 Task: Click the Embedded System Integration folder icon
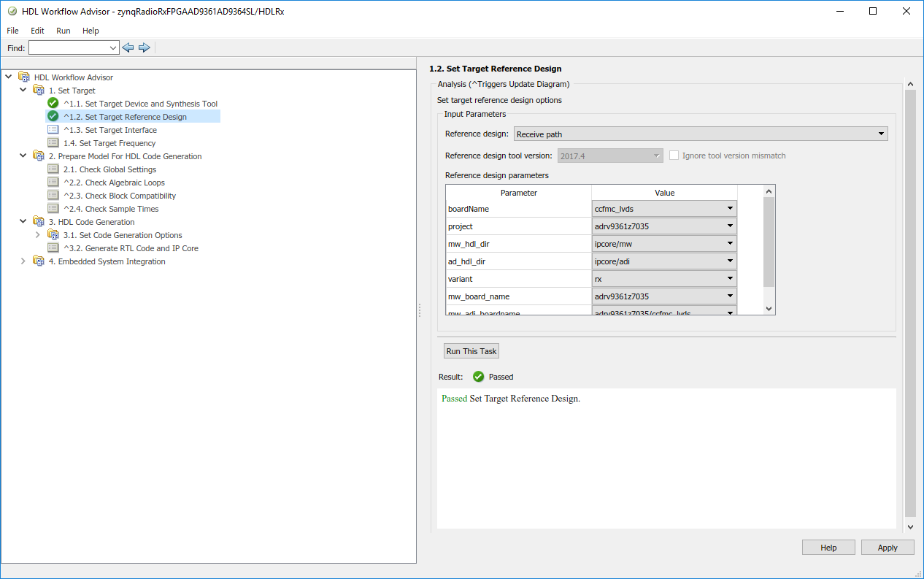tap(39, 261)
